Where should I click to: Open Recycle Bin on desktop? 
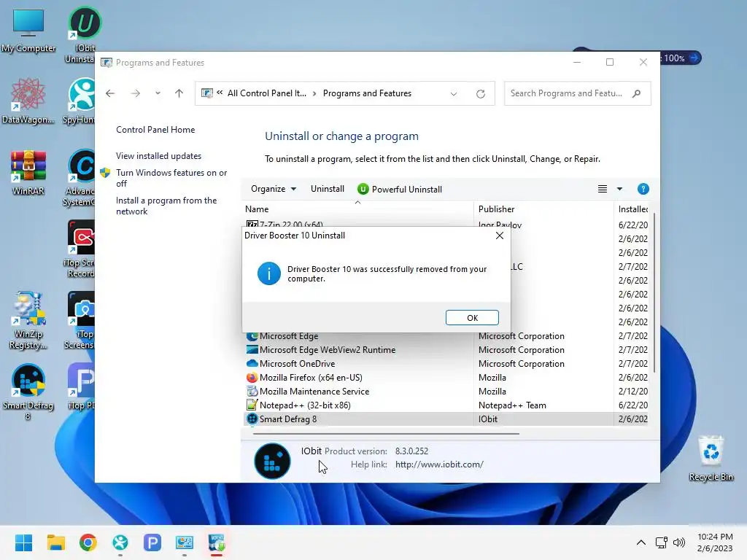(x=711, y=459)
